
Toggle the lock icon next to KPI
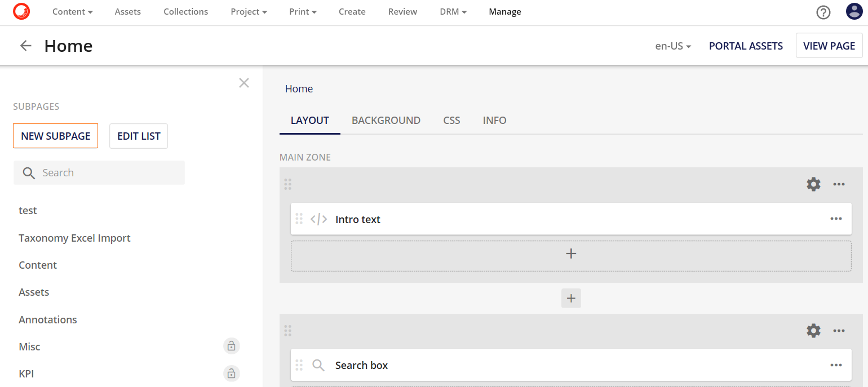click(231, 373)
